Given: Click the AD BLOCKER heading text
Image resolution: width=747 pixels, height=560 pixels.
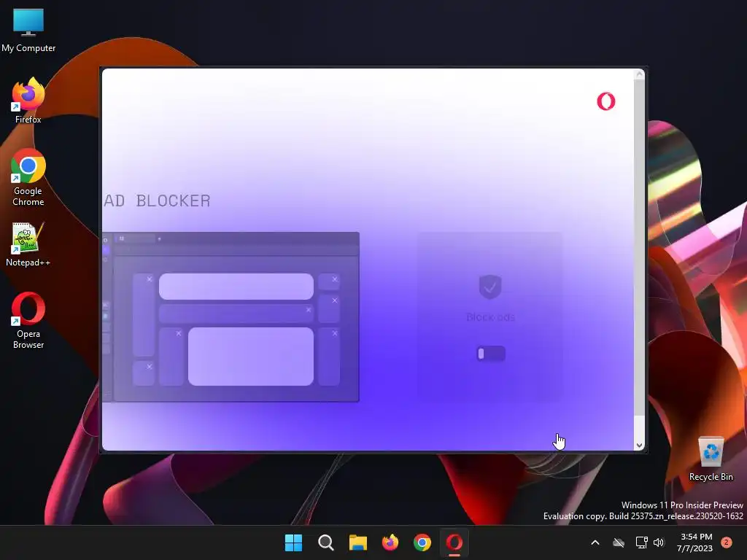Looking at the screenshot, I should pyautogui.click(x=158, y=201).
